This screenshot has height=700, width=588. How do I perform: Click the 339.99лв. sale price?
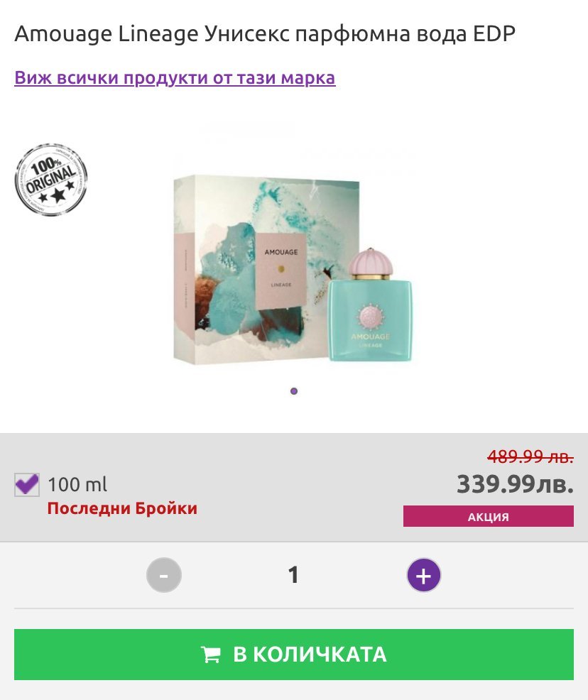click(x=515, y=484)
